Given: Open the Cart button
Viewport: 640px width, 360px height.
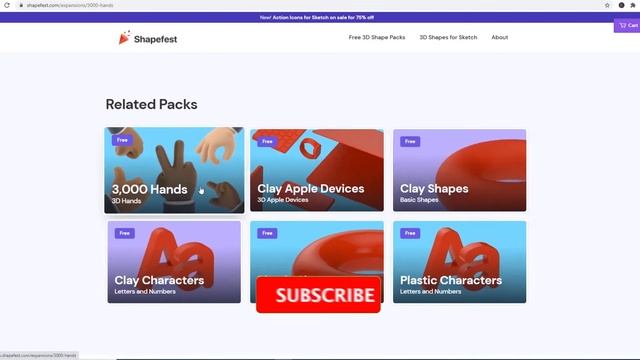Looking at the screenshot, I should point(628,25).
